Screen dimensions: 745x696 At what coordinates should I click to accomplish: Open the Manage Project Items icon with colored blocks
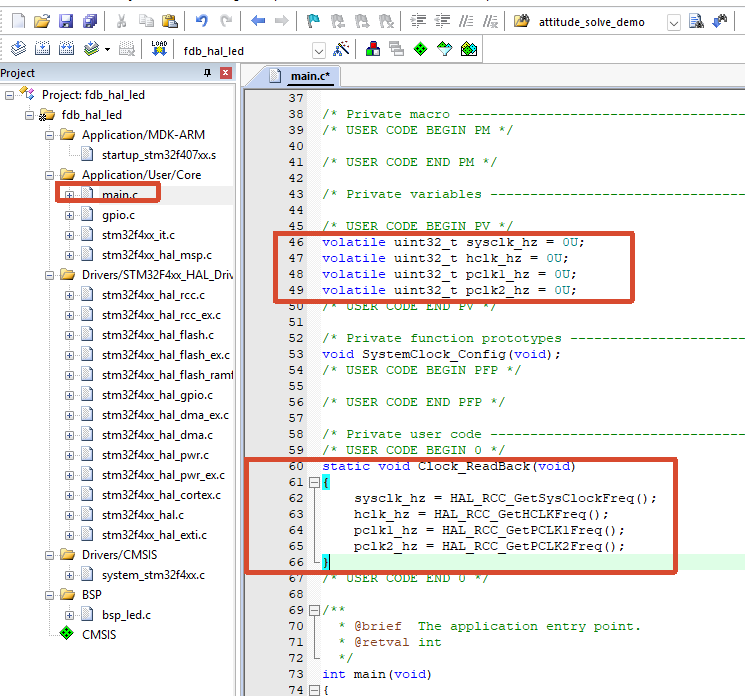373,48
